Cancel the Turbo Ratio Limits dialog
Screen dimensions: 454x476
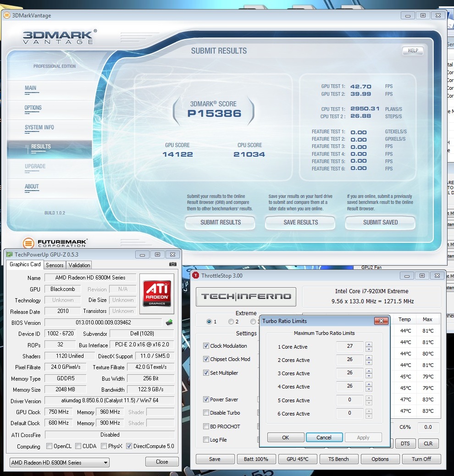pyautogui.click(x=324, y=438)
